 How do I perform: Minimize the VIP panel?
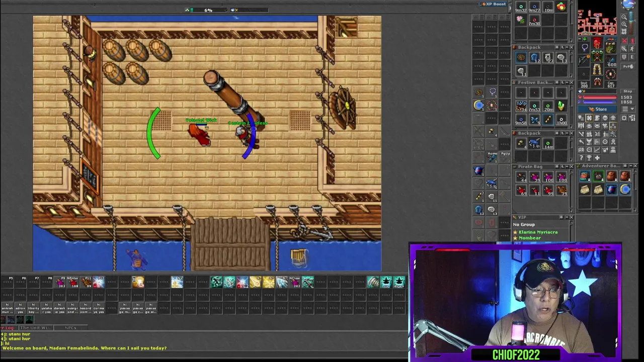567,217
